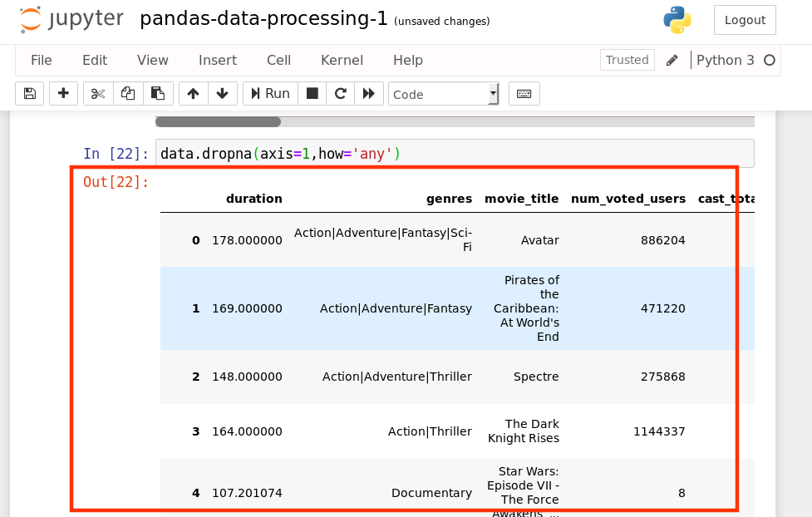
Task: Interrupt the kernel with stop icon
Action: [312, 93]
